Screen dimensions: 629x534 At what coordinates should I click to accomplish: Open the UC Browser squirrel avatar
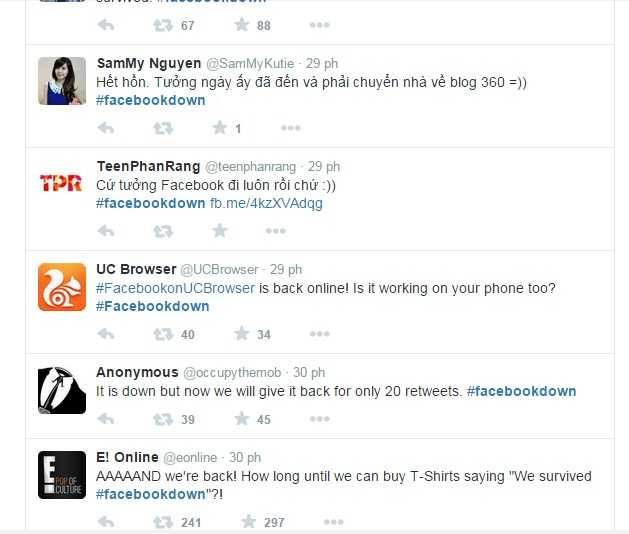pos(62,287)
